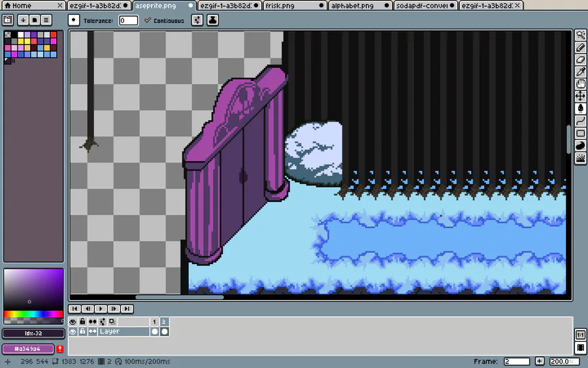Go to the first frame
The width and height of the screenshot is (588, 368).
click(x=74, y=309)
